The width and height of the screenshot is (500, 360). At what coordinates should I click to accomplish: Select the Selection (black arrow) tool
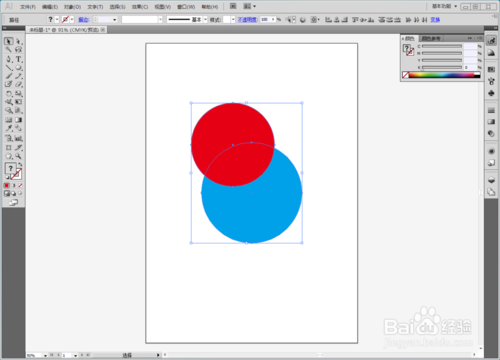(9, 41)
